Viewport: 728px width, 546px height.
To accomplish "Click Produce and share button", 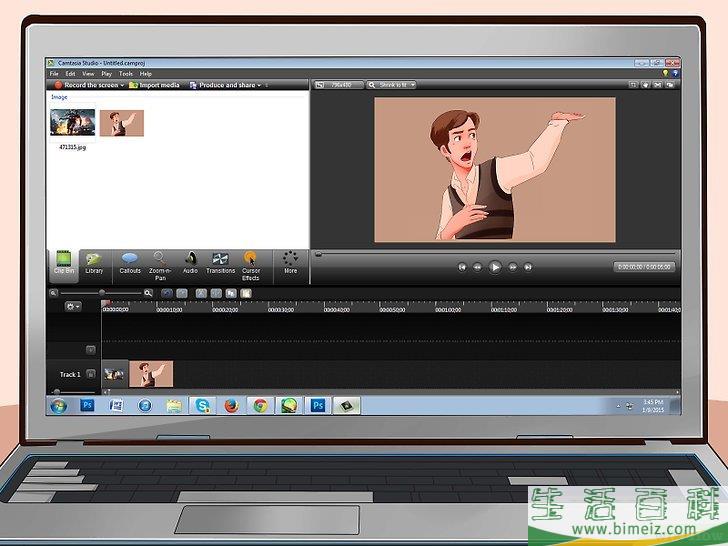I will pos(223,85).
